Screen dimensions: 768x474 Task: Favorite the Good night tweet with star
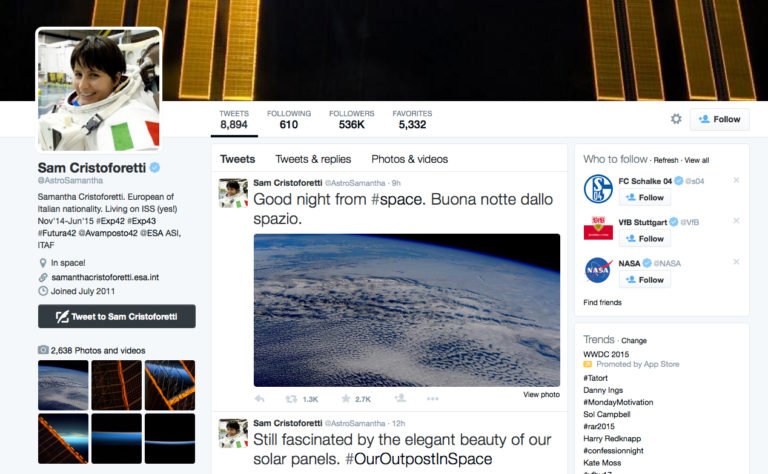pyautogui.click(x=346, y=399)
